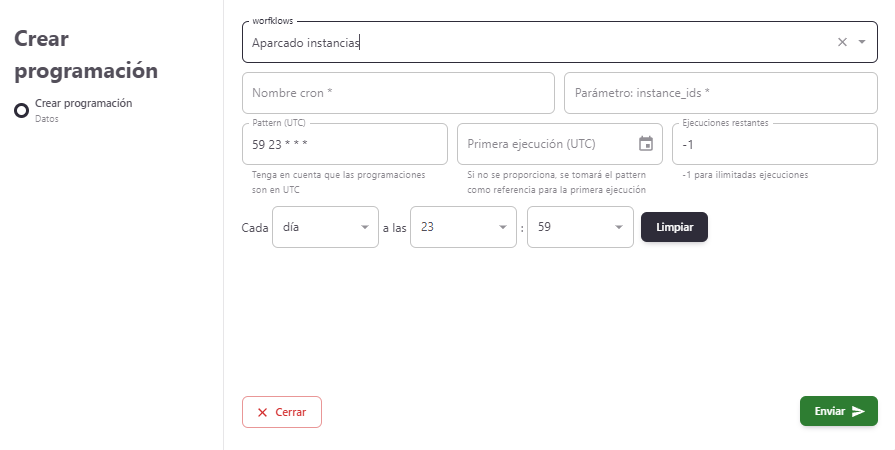Click the paper plane icon on Enviar
Image resolution: width=895 pixels, height=450 pixels.
click(858, 411)
